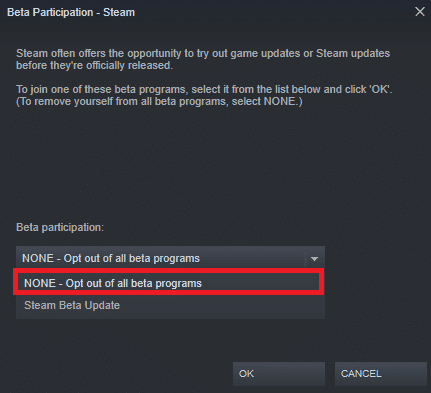This screenshot has width=431, height=393.
Task: Pick the red-outlined NONE list entry
Action: point(170,283)
